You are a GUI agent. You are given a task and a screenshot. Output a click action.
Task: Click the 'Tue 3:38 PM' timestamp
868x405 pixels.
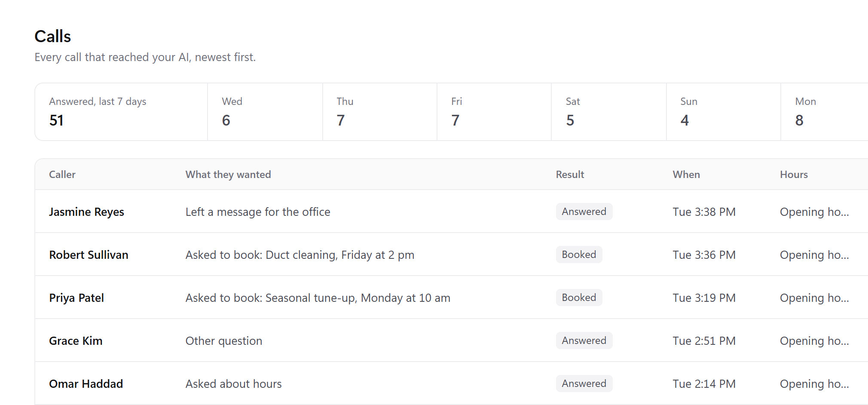tap(704, 212)
